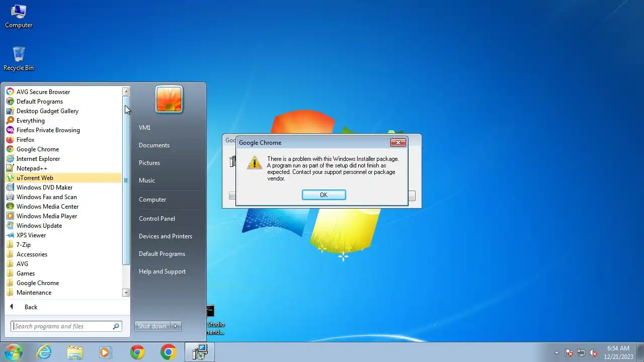Viewport: 644px width, 362px height.
Task: Click the warning icon in the error dialog
Action: pyautogui.click(x=254, y=163)
